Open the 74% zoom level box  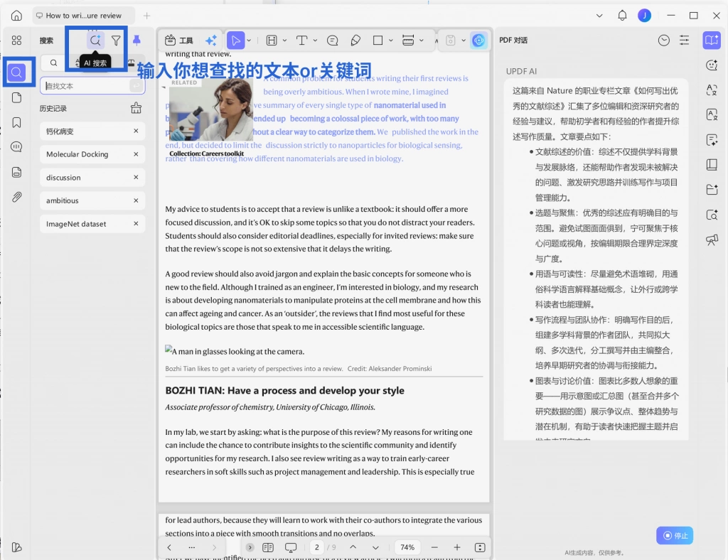click(407, 547)
